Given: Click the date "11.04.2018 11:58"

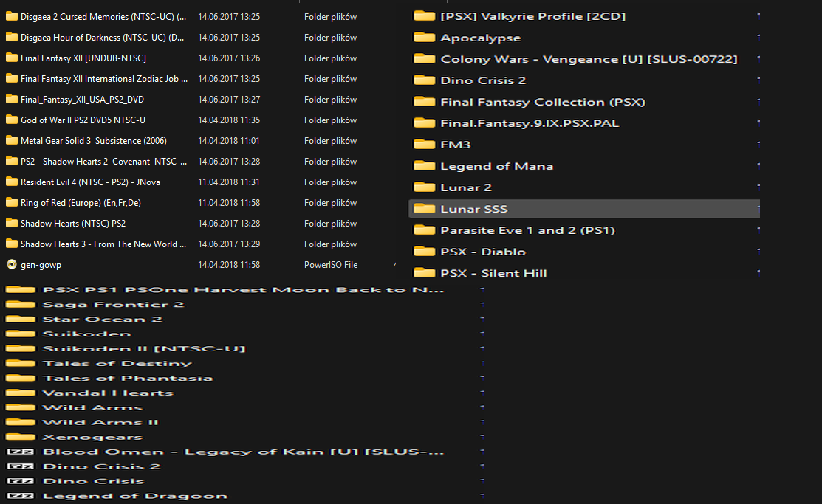Looking at the screenshot, I should tap(229, 203).
